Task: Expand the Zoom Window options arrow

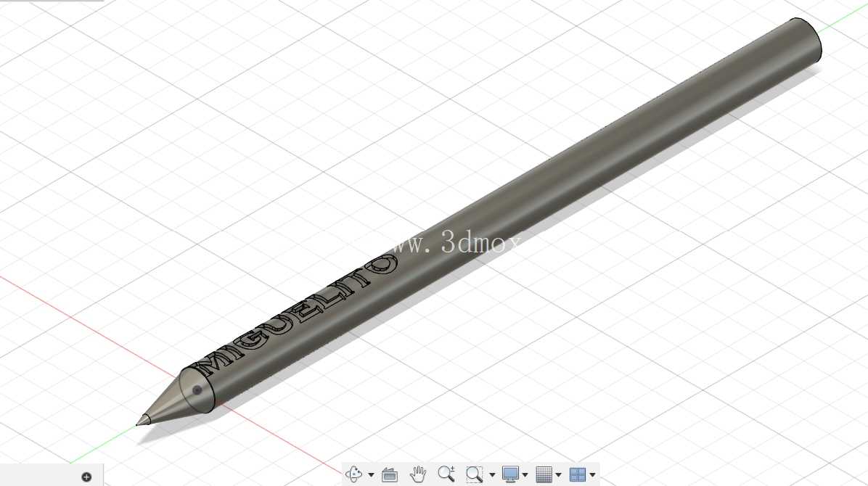Action: [492, 475]
